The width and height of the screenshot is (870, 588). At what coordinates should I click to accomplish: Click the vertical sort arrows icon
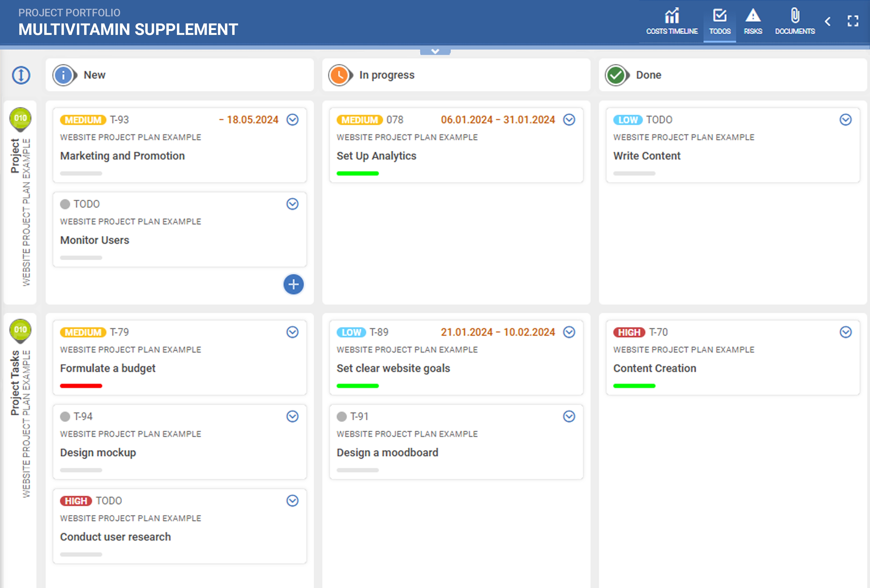click(21, 75)
